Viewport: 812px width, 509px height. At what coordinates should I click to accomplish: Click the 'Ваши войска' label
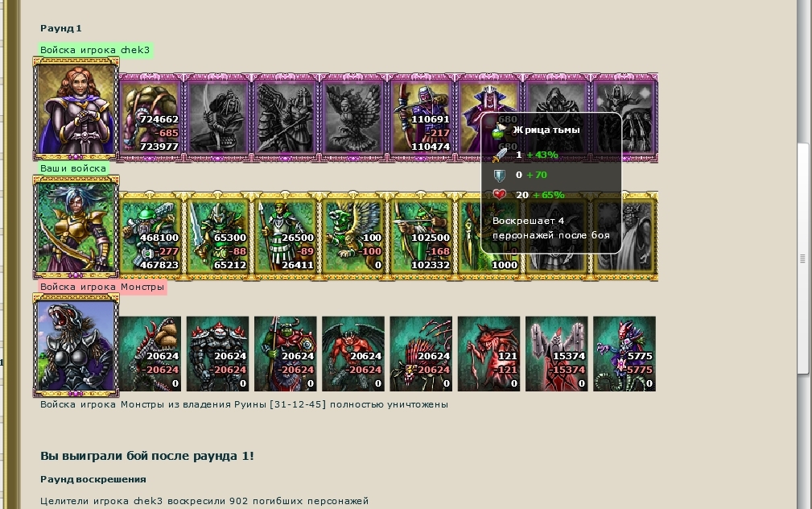click(73, 168)
